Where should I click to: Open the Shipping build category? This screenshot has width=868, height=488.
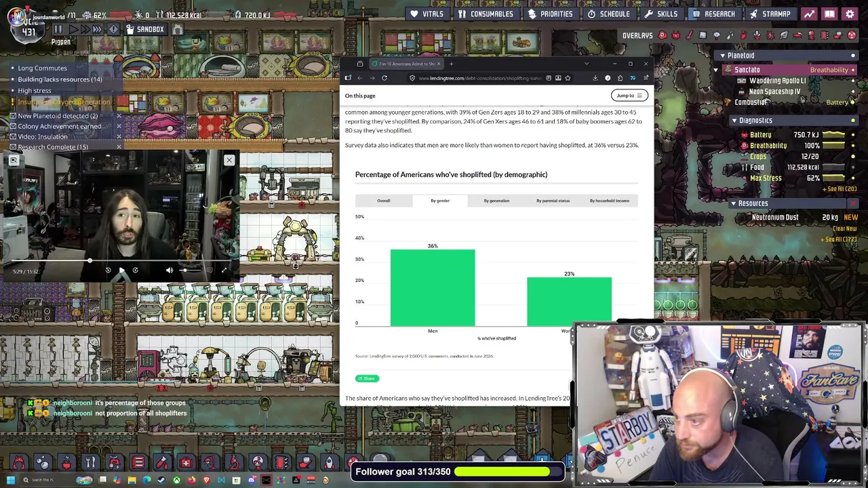click(x=305, y=463)
